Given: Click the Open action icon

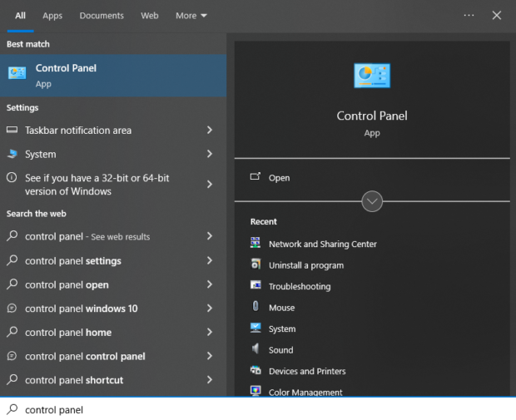Looking at the screenshot, I should (x=256, y=177).
